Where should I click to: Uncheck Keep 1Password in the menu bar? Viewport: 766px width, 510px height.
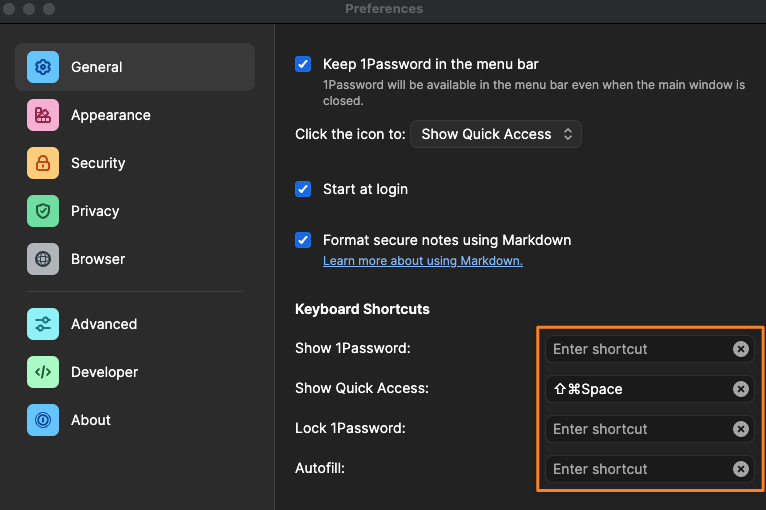(303, 64)
